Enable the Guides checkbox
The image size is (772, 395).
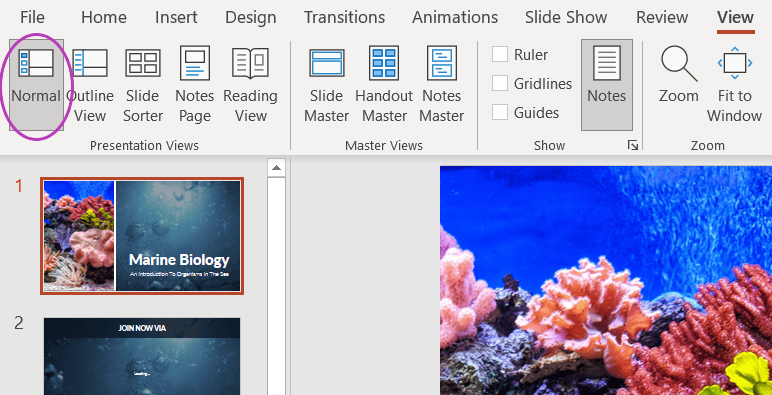(x=500, y=112)
